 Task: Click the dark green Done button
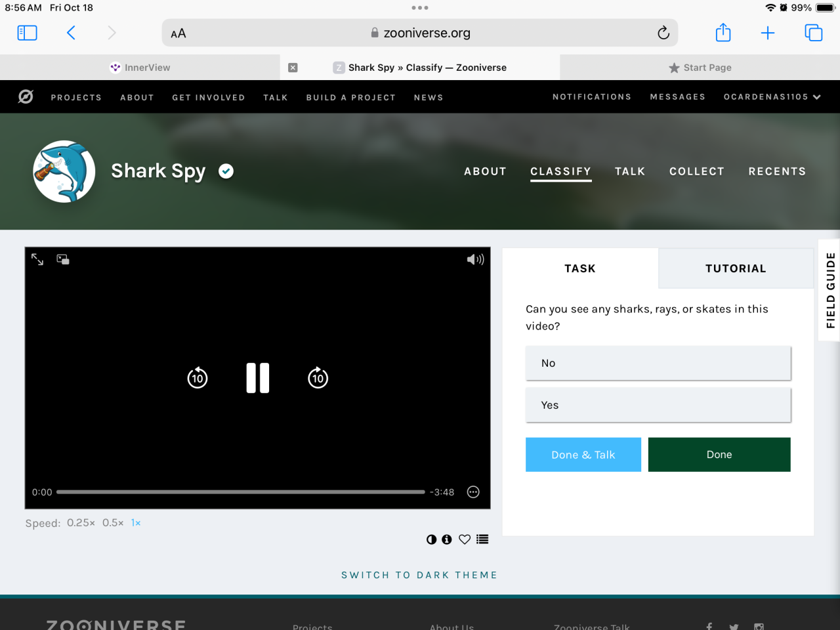(719, 455)
